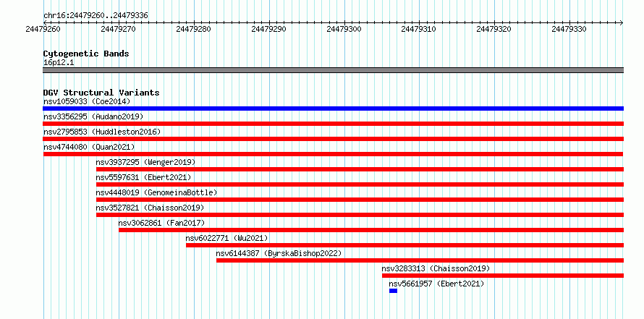644x319 pixels.
Task: Select the red nsv3062861 variant bar
Action: 371,230
